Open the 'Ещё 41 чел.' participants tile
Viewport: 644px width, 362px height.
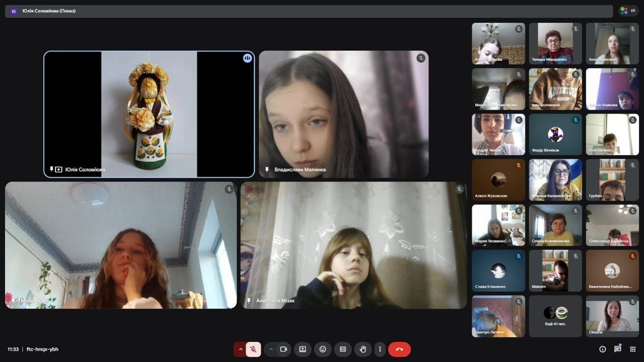click(x=555, y=316)
